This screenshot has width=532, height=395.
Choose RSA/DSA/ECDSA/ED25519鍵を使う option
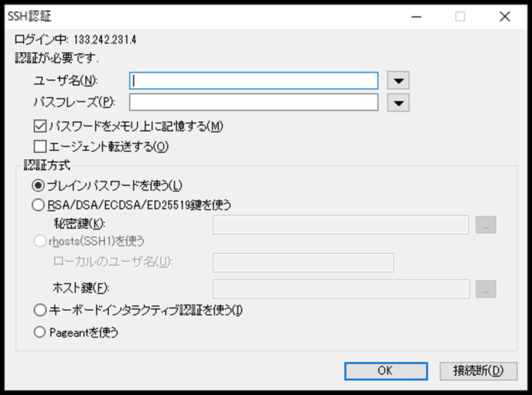tap(38, 205)
